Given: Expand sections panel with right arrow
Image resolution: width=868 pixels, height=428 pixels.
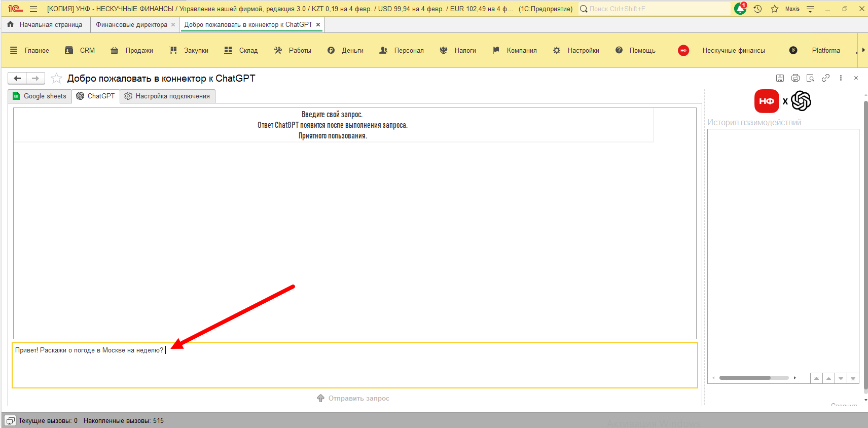Looking at the screenshot, I should pyautogui.click(x=863, y=50).
